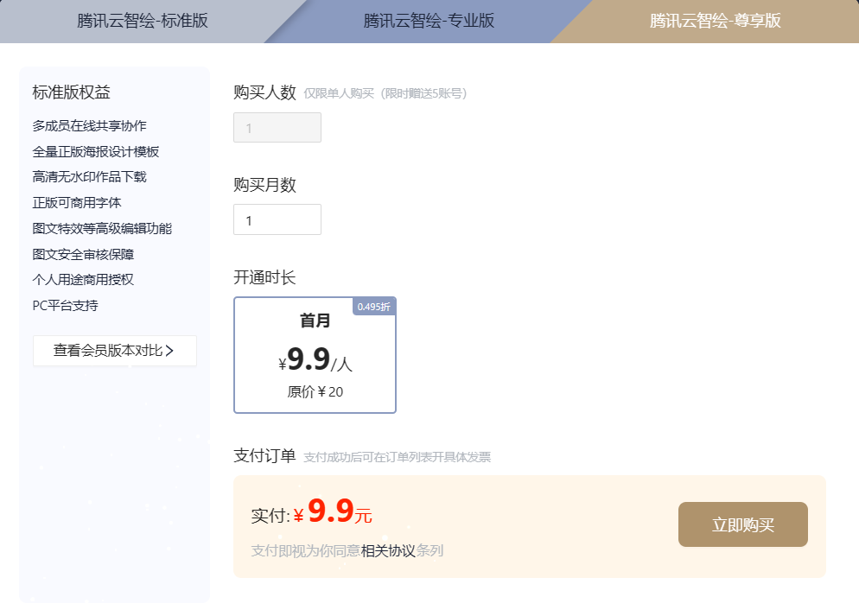Select the 首月 ¥9.9/人 plan card
The width and height of the screenshot is (859, 616).
click(315, 355)
